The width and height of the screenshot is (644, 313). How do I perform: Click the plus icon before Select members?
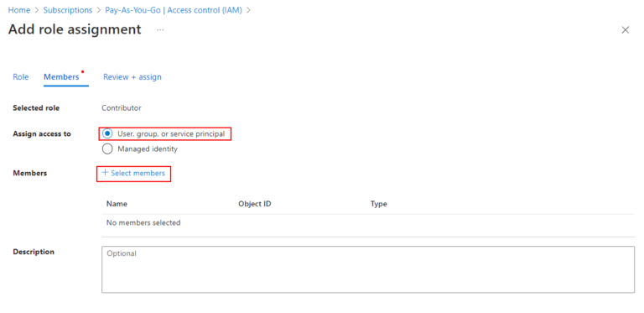[x=105, y=173]
